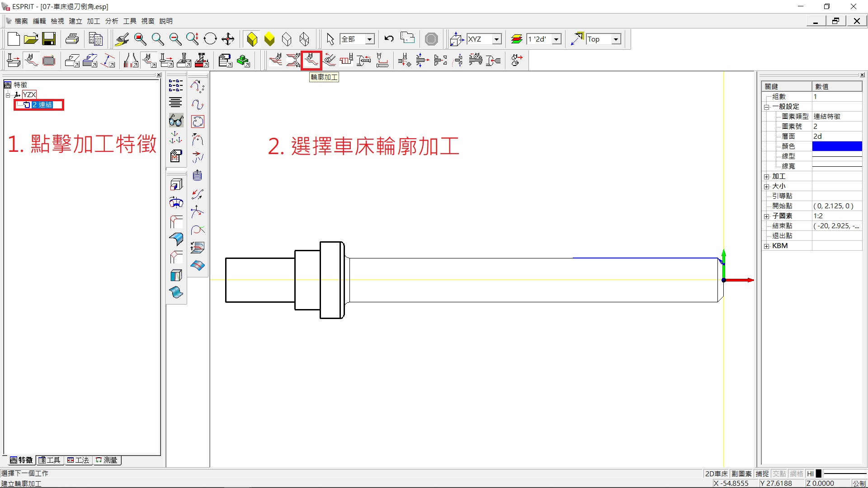This screenshot has height=488, width=868.
Task: Click the pan cross-arrows icon
Action: click(228, 39)
